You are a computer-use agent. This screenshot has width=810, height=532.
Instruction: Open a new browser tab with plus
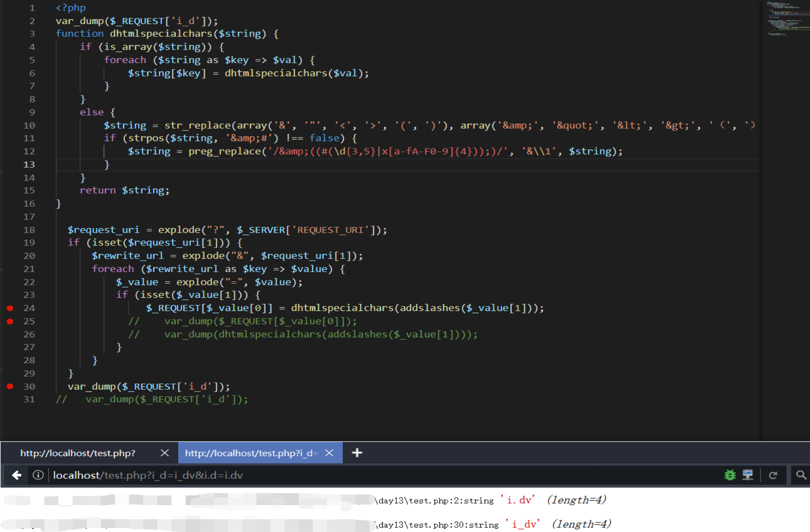[357, 453]
